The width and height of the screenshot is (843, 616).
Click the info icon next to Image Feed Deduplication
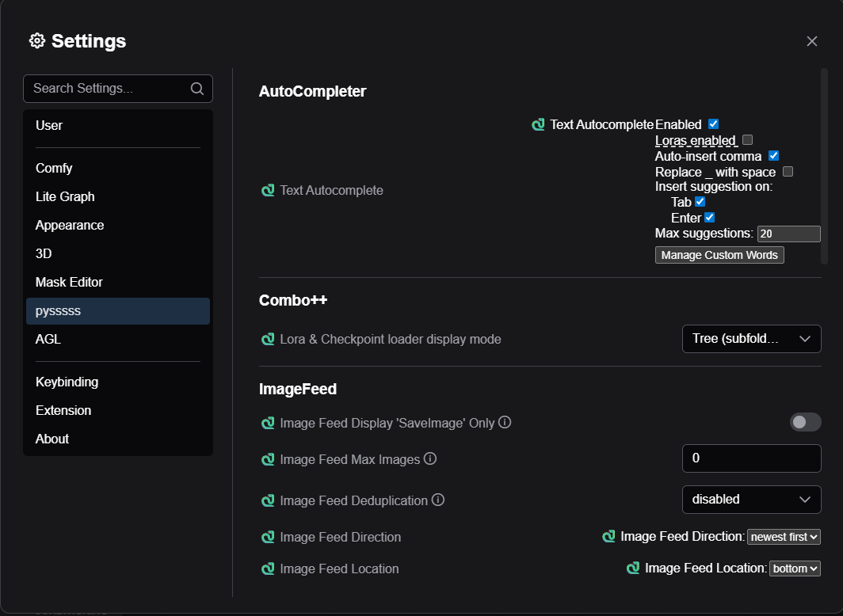(x=437, y=500)
